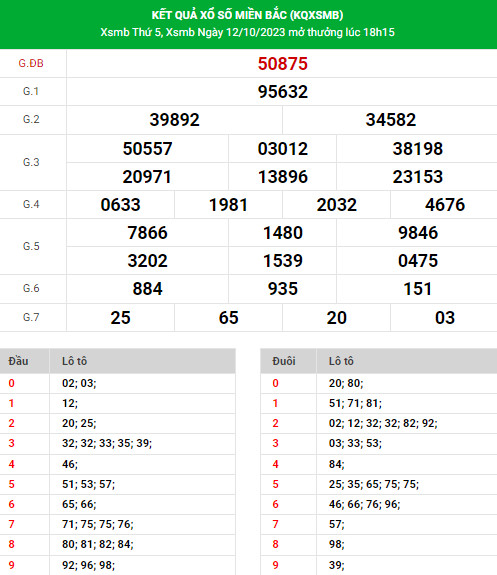Click the special prize number 50875
The width and height of the screenshot is (497, 575).
(282, 64)
